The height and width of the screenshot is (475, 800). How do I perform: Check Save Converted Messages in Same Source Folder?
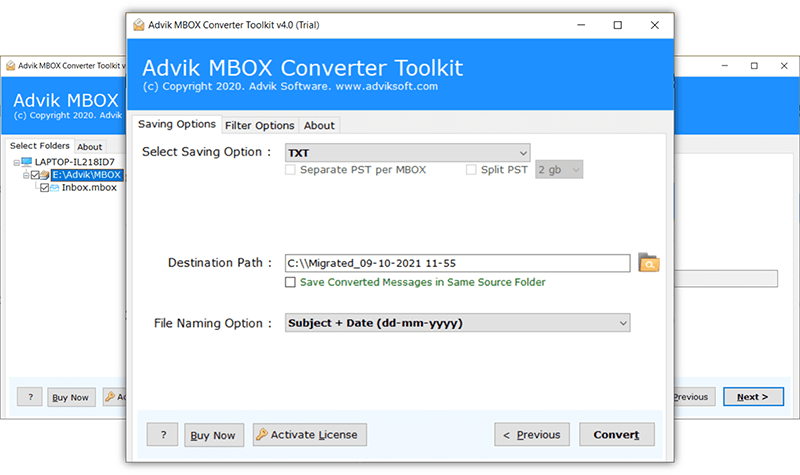(290, 282)
